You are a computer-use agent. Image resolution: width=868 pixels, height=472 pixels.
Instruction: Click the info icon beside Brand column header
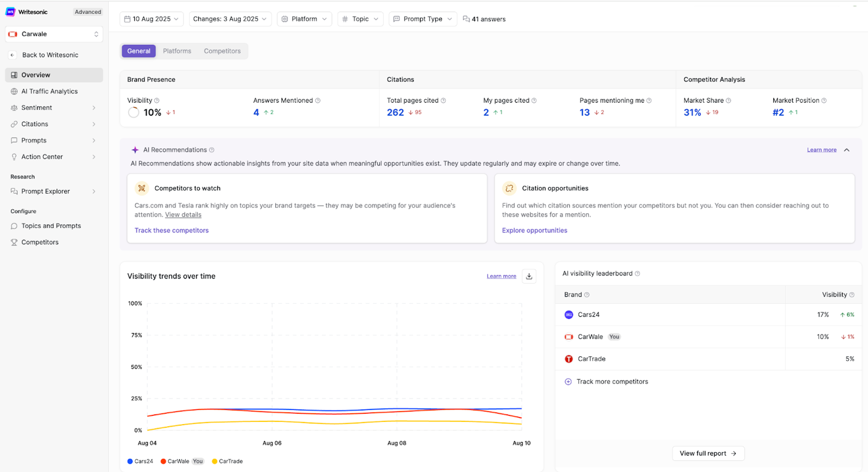(587, 295)
